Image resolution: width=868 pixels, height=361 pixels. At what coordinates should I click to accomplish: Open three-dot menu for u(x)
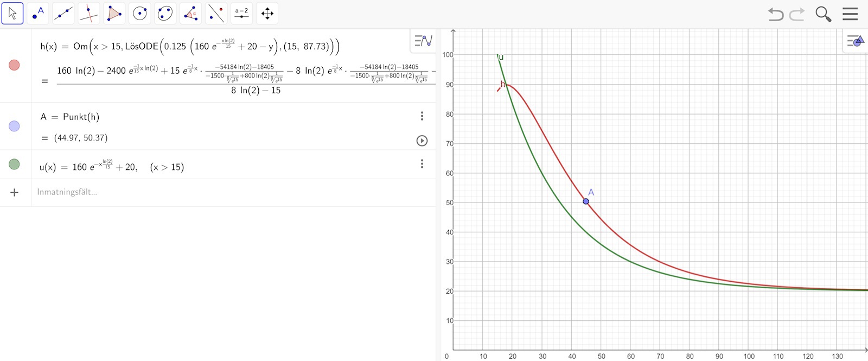422,164
